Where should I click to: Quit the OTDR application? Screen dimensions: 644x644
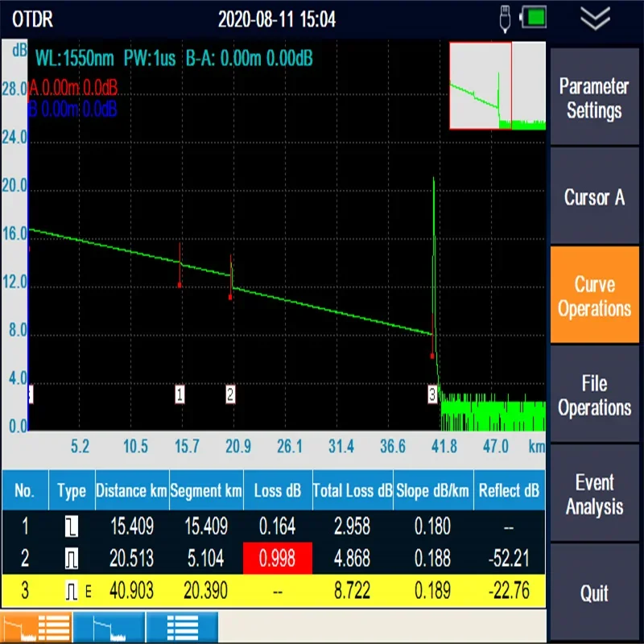click(x=594, y=592)
